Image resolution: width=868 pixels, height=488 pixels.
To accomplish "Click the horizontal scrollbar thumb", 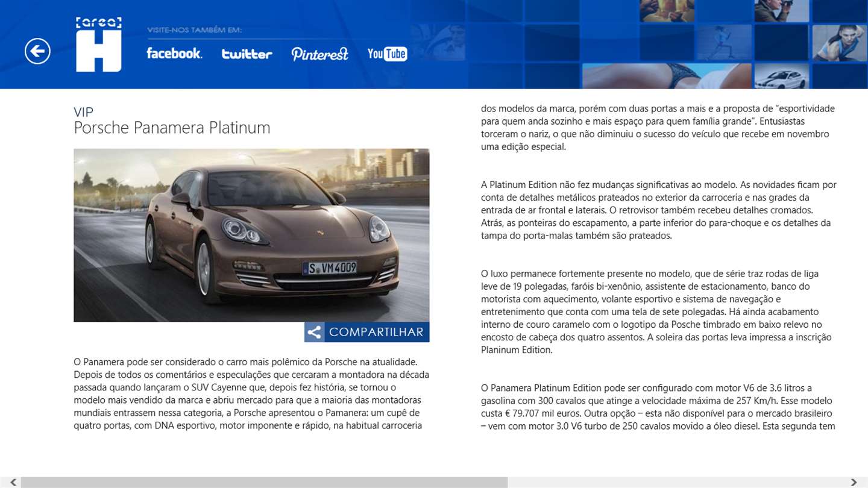I will [x=264, y=482].
